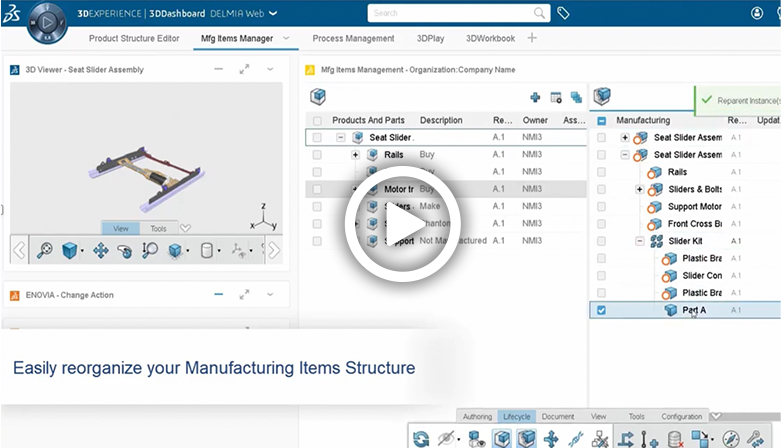Click the compass navigation icon in bottom toolbar

(731, 439)
